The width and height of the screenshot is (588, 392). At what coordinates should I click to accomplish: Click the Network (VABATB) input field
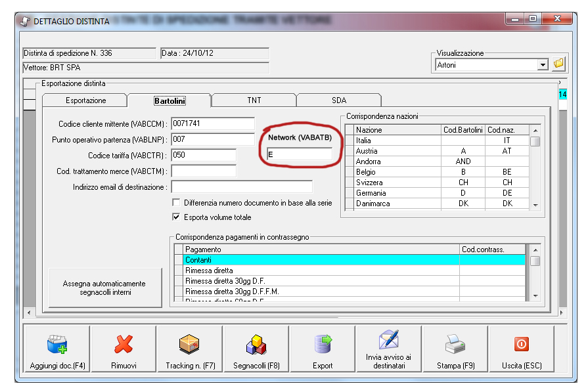(299, 154)
